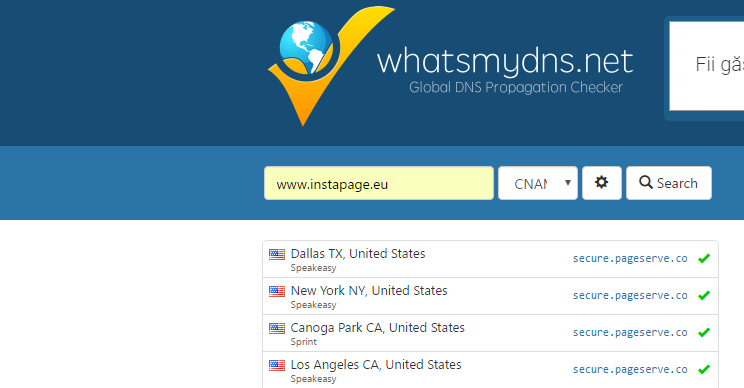Click the whatsmydns.net globe checkmark logo
The width and height of the screenshot is (744, 388).
331,66
